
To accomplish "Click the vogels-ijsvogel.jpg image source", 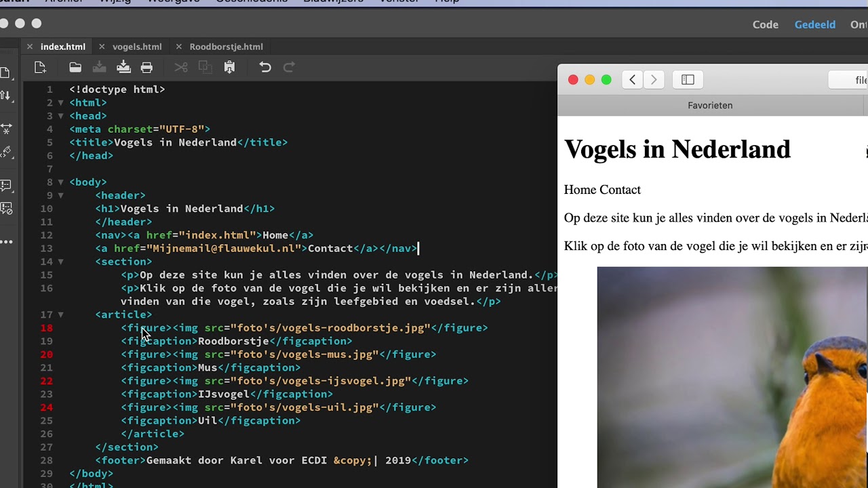I will click(x=321, y=381).
